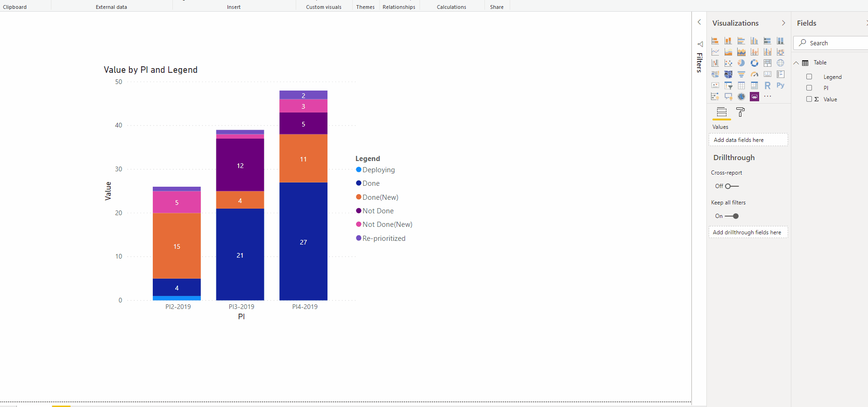
Task: Select the 15 segment in PI2-2019 bar
Action: [177, 246]
